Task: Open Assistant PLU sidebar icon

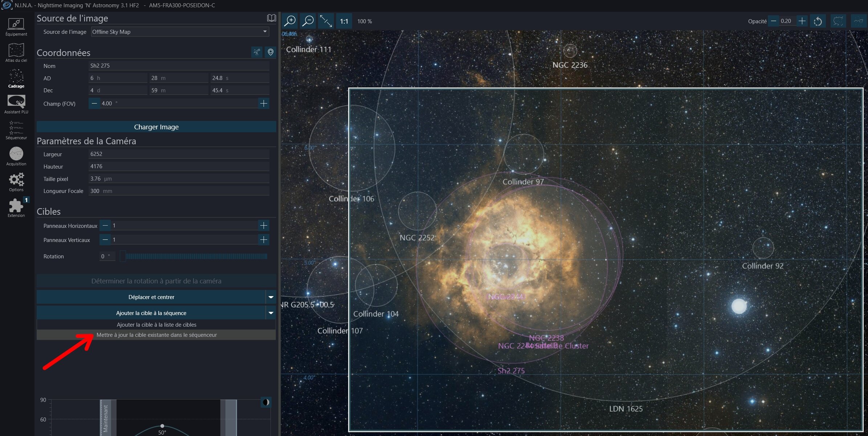Action: tap(16, 104)
